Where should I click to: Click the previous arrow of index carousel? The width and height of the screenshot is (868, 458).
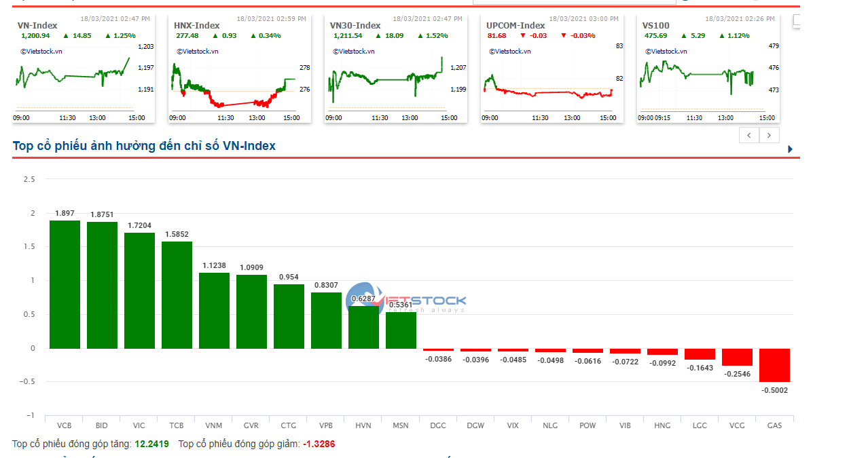(749, 135)
